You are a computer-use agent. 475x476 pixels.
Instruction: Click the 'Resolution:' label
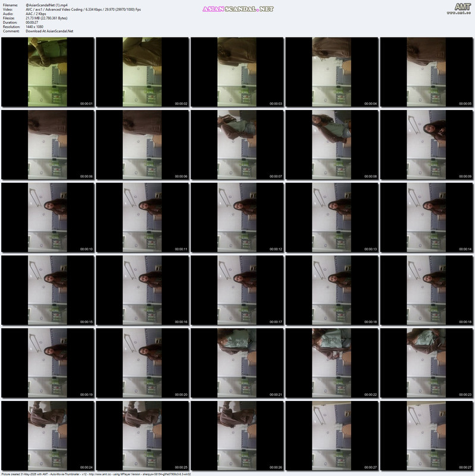pyautogui.click(x=11, y=27)
